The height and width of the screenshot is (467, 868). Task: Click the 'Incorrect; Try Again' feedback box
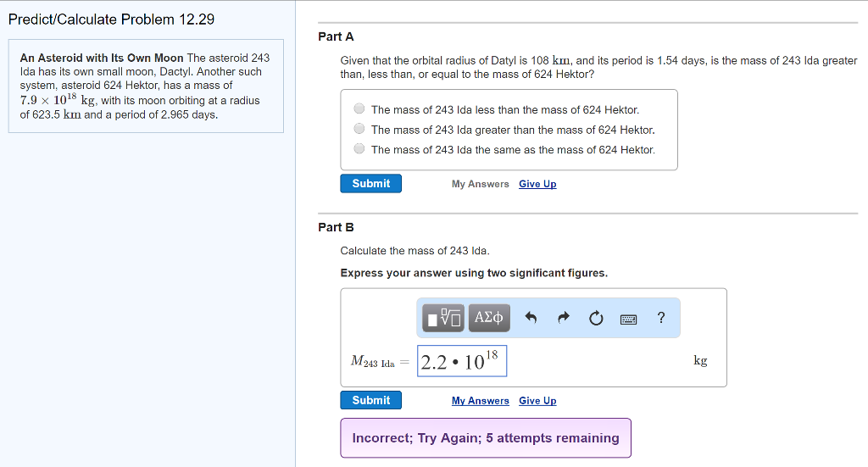click(x=486, y=438)
